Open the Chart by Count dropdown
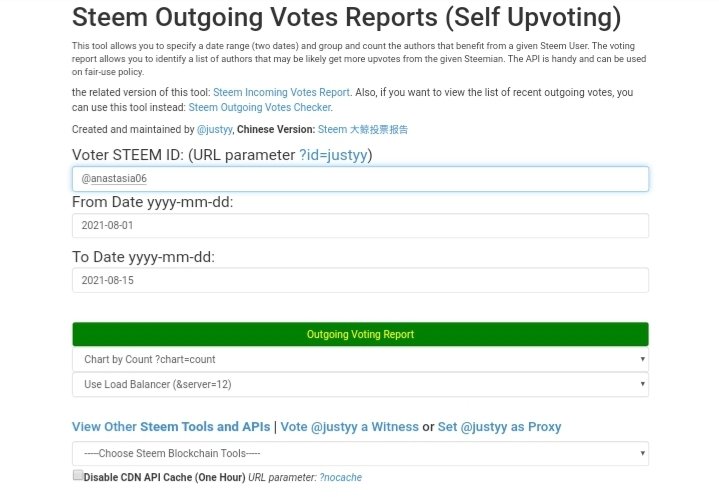This screenshot has height=499, width=719. tap(360, 359)
